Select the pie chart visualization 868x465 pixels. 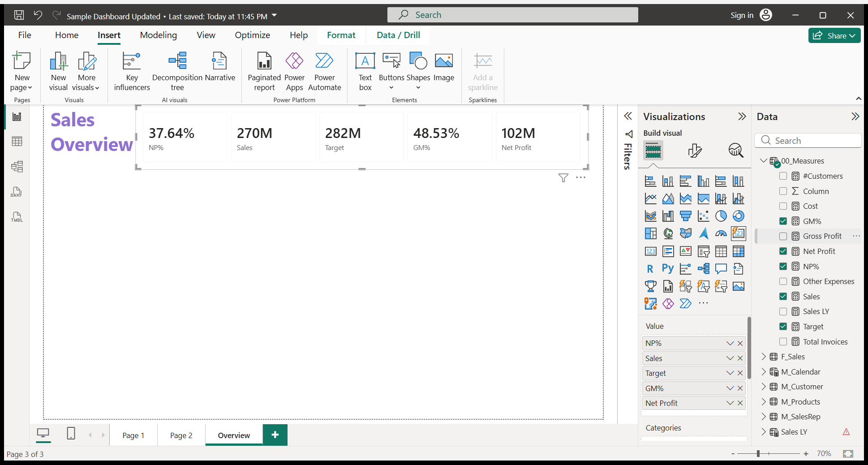click(x=721, y=216)
